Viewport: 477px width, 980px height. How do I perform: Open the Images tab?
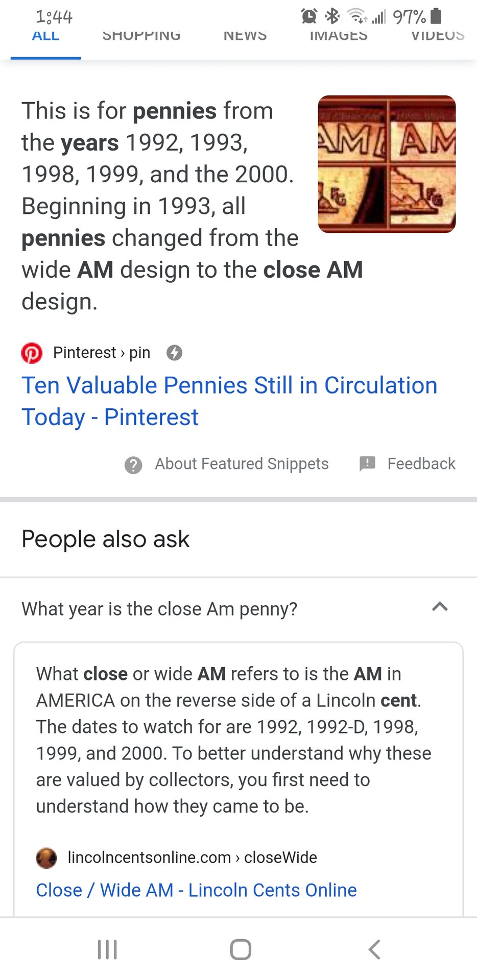tap(339, 37)
